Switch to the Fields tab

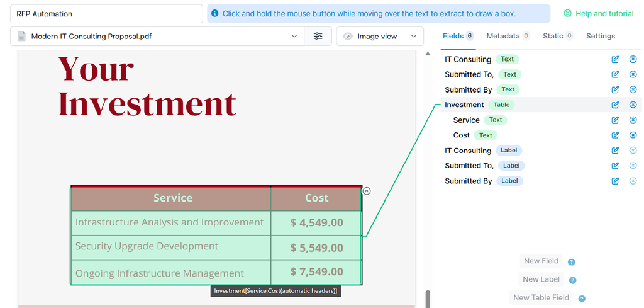(x=458, y=36)
